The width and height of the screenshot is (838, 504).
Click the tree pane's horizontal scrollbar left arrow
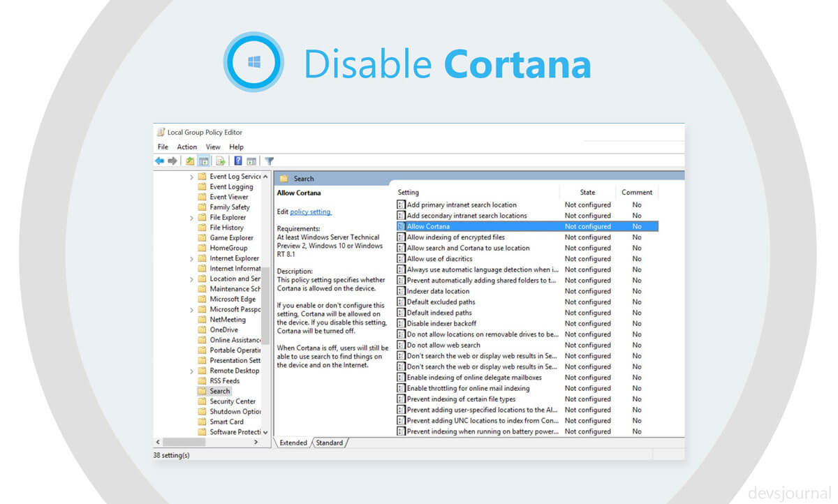pos(158,442)
